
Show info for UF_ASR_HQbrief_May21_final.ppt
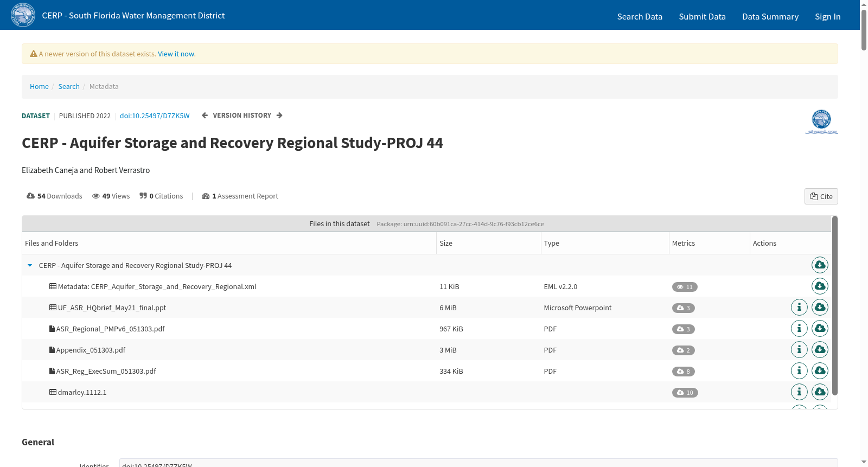[799, 307]
